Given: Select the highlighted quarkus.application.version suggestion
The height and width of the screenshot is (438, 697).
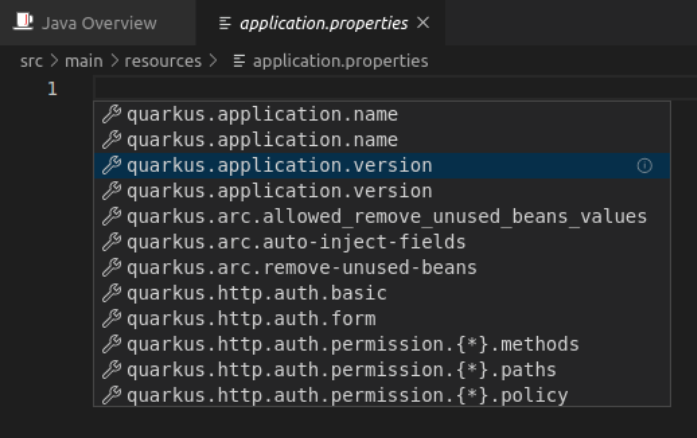Looking at the screenshot, I should tap(382, 165).
